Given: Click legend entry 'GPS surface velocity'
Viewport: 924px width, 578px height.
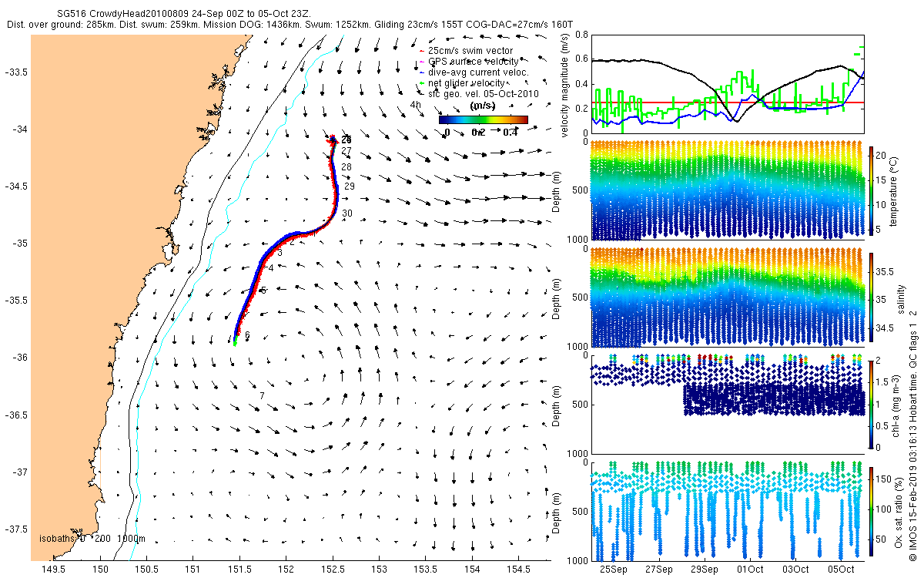Looking at the screenshot, I should click(474, 61).
